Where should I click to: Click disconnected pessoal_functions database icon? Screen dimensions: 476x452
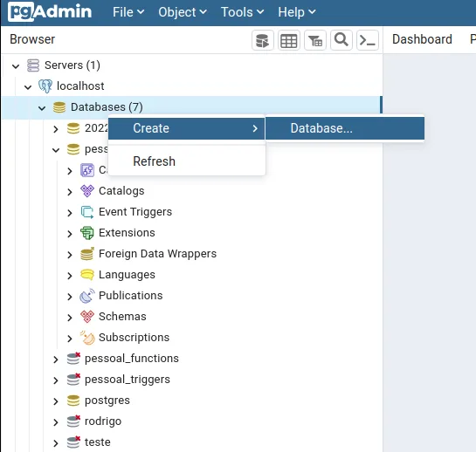click(73, 359)
